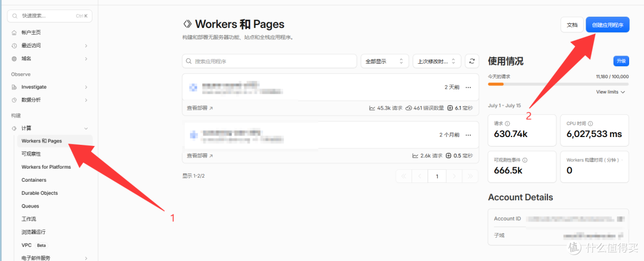Click the clock icon beside 最近访问
Screen dimensions: 644x261
pos(14,45)
